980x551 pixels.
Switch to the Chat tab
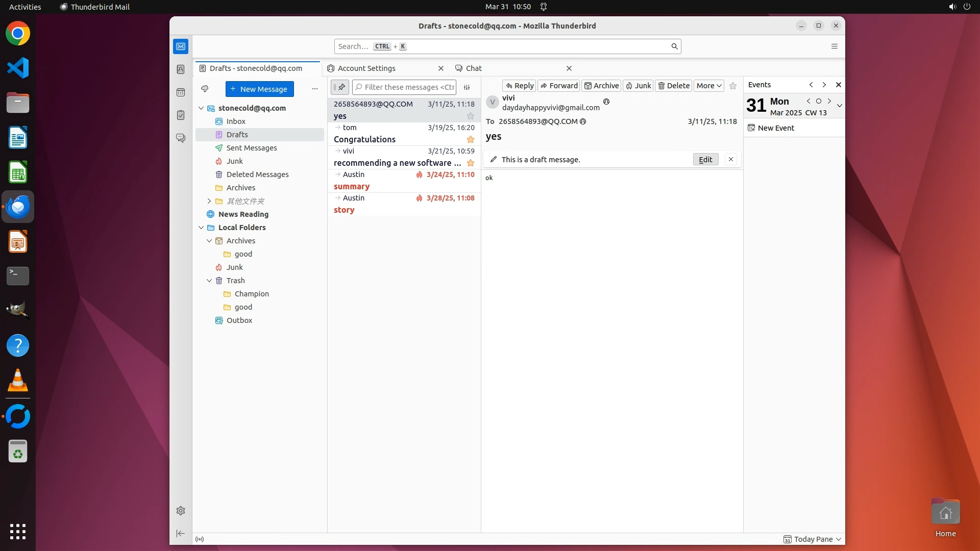click(474, 68)
